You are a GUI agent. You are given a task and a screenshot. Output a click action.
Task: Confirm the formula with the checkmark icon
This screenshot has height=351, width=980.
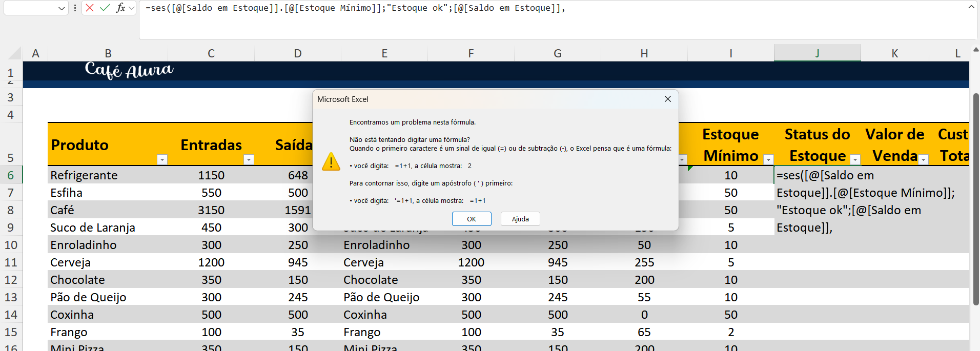[105, 8]
